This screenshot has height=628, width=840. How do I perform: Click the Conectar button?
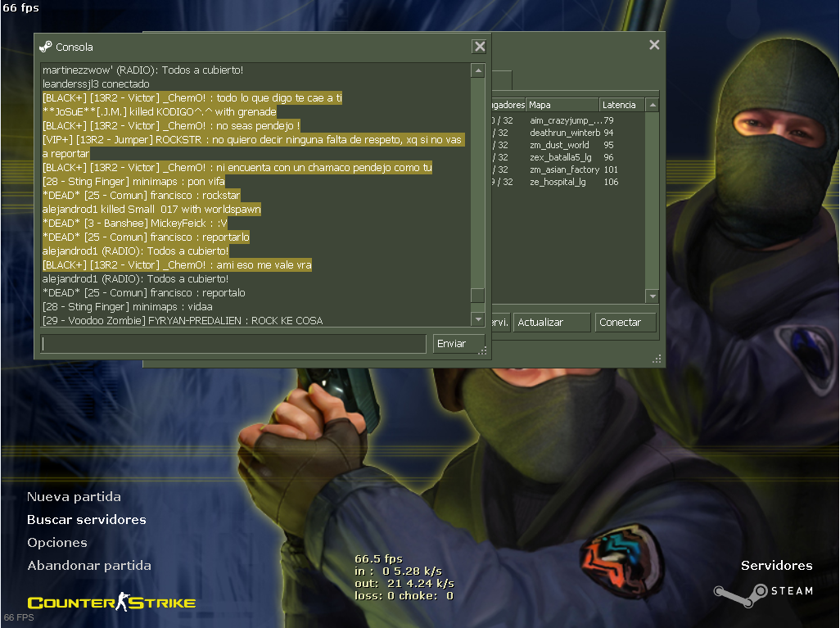(625, 323)
